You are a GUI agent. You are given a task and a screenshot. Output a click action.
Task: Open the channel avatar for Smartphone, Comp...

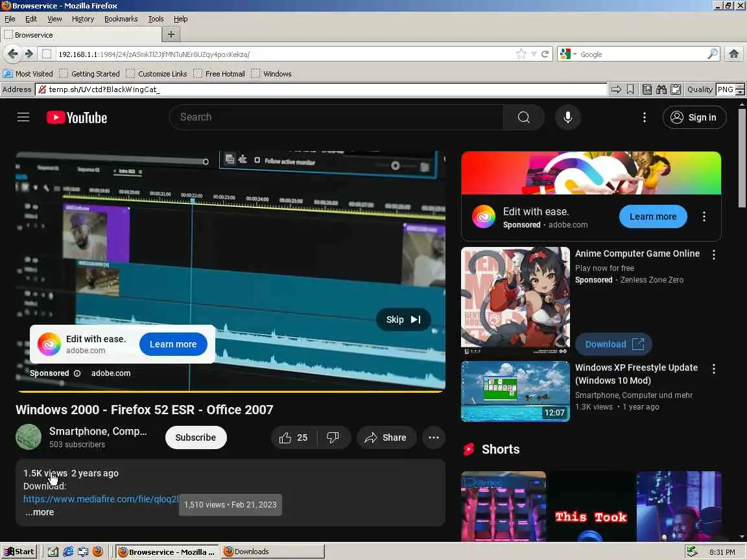(29, 437)
